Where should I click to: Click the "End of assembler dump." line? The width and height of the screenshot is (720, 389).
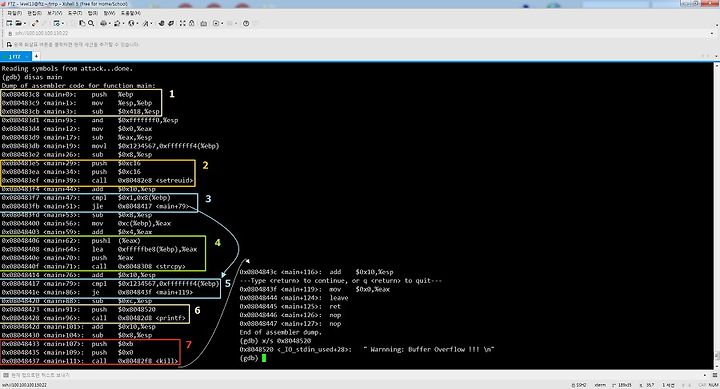point(281,332)
